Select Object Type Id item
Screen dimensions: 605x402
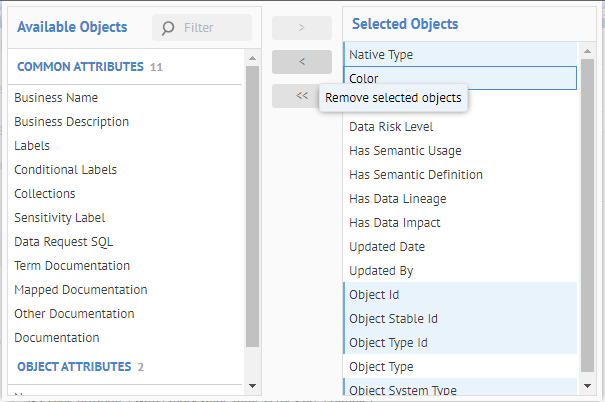point(460,343)
